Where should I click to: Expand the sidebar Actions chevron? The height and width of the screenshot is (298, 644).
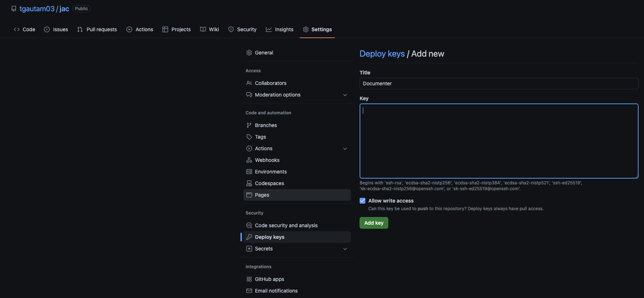click(x=345, y=148)
